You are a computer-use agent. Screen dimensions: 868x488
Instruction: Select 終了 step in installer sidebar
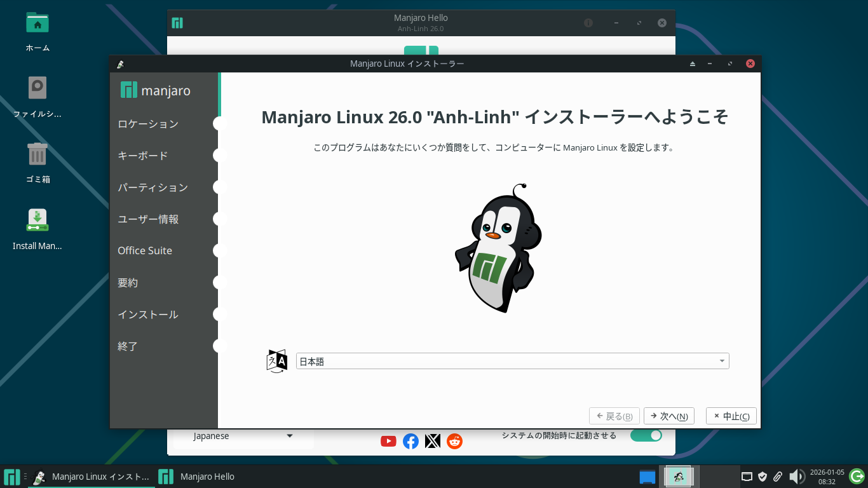coord(128,346)
